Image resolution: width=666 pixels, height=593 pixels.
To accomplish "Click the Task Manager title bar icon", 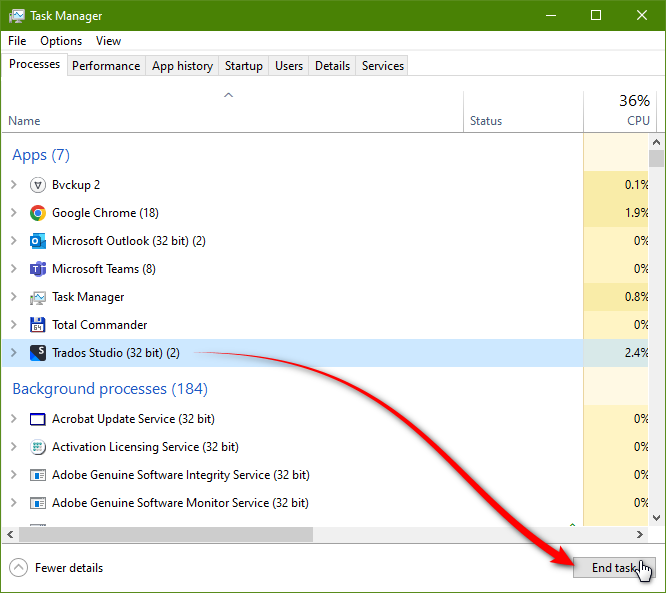I will click(x=17, y=16).
